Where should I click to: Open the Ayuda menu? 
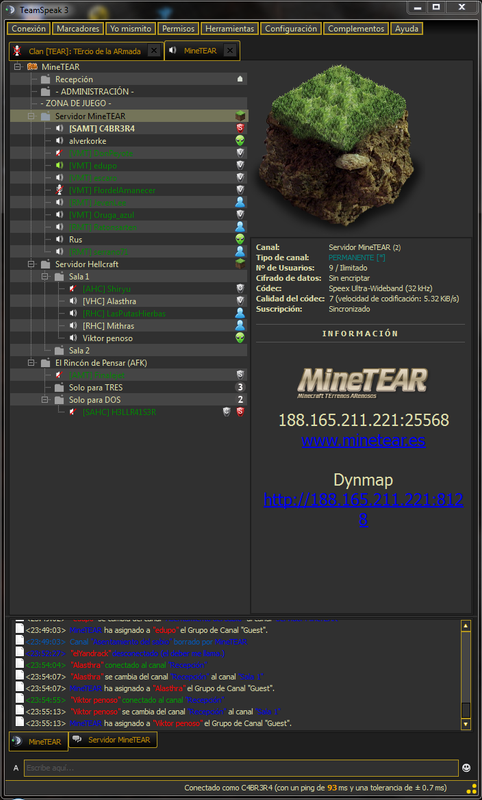point(407,29)
